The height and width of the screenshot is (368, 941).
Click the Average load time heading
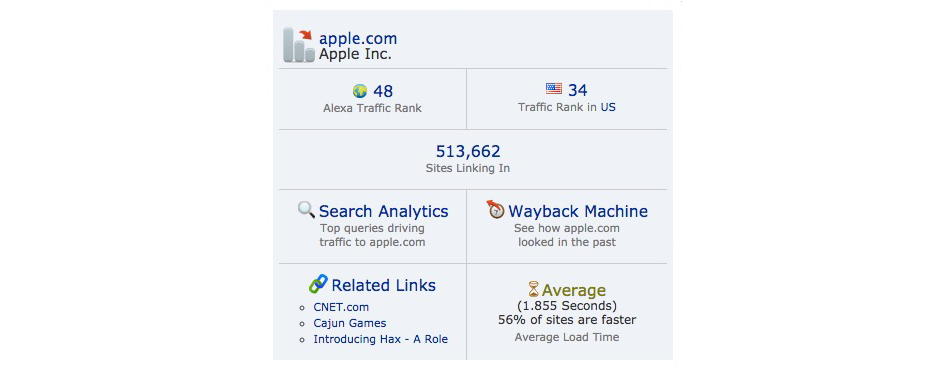(574, 291)
